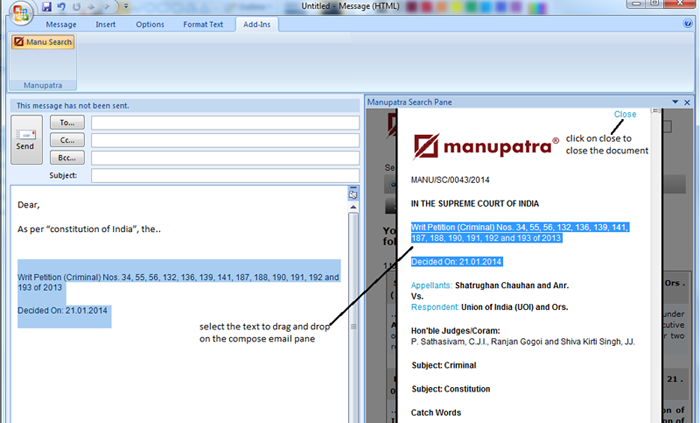This screenshot has height=423, width=700.
Task: Click the Save icon in quick access toolbar
Action: point(47,7)
